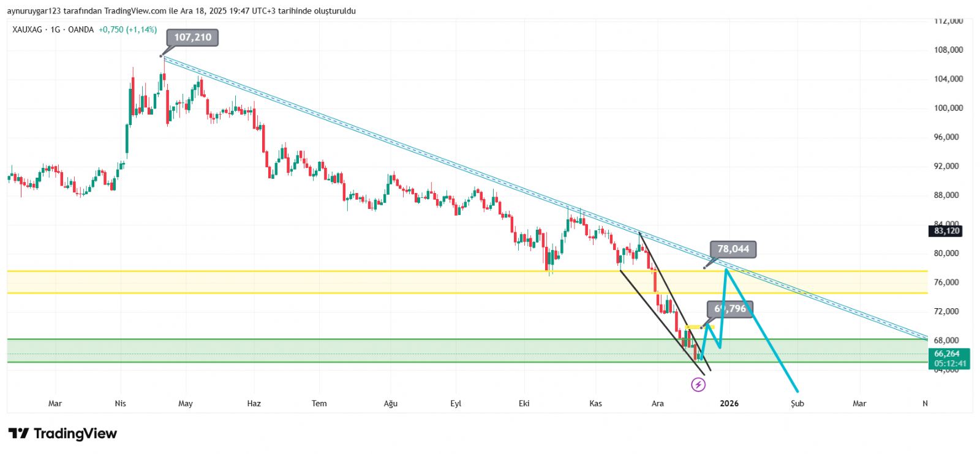Click the OANDA data source label
Screen dimensions: 980x454
[81, 29]
